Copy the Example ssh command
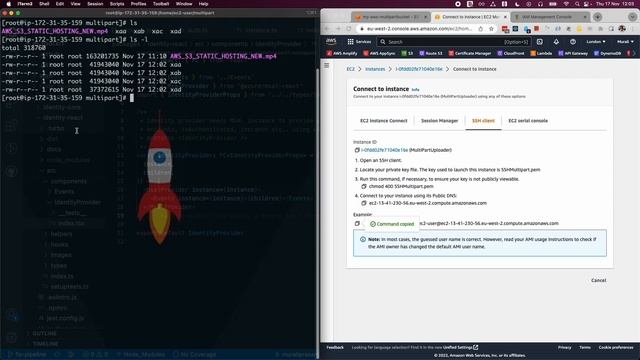The height and width of the screenshot is (360, 640). coord(357,224)
